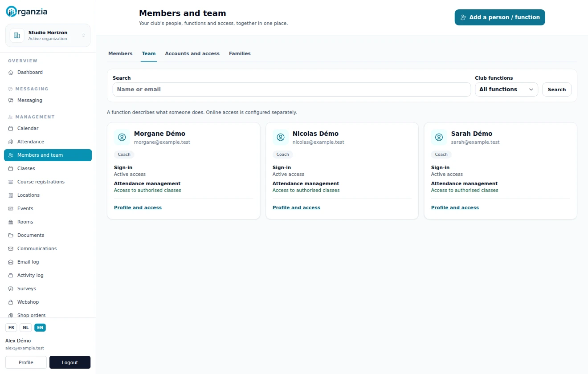Click the Search button
Screen dimensions: 588x374
(x=557, y=89)
